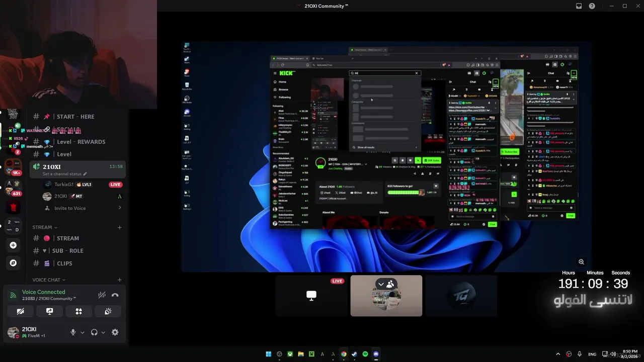Open microphone input options chevron
This screenshot has height=362, width=644.
point(83,332)
